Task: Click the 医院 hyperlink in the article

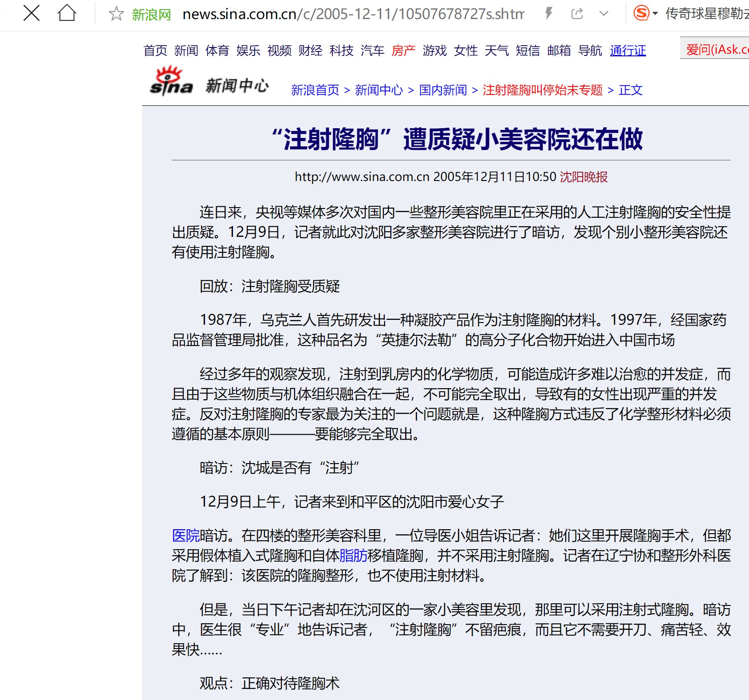Action: click(186, 535)
